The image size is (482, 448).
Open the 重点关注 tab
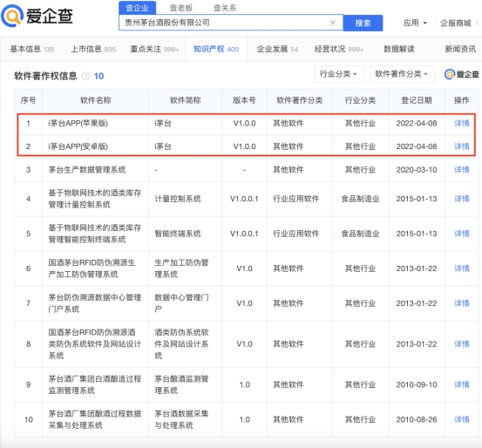(154, 49)
